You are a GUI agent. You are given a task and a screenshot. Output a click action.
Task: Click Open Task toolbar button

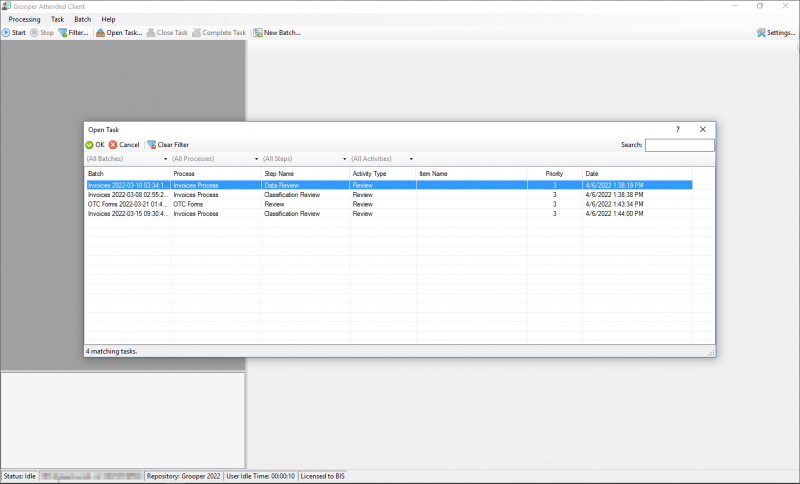[x=119, y=33]
